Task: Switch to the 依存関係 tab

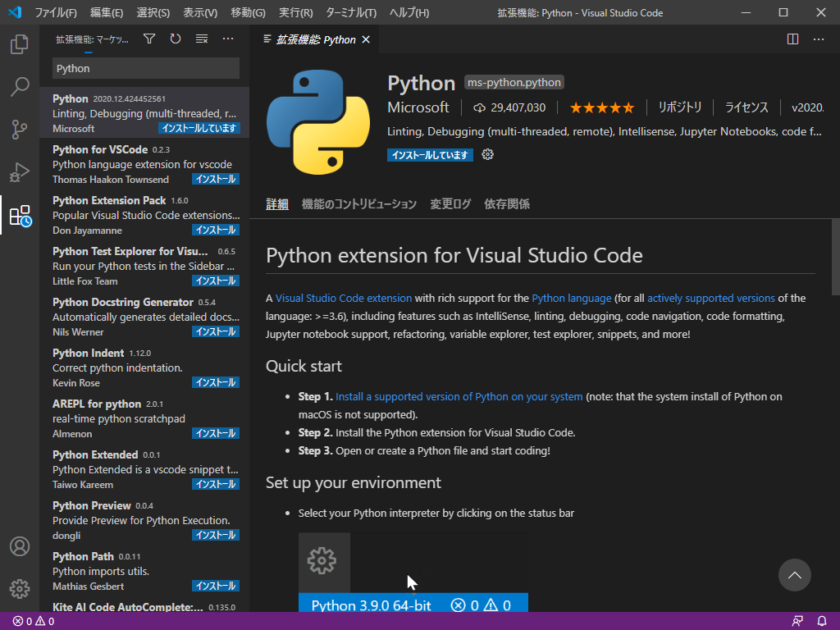Action: coord(507,204)
